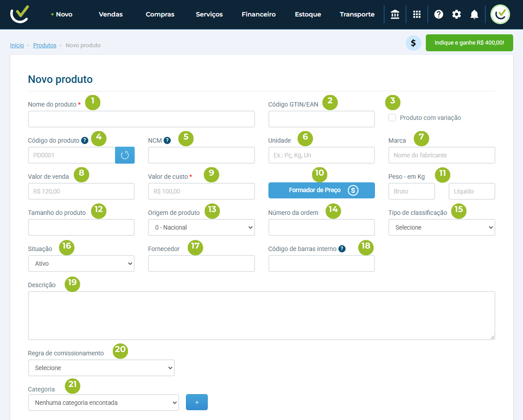The height and width of the screenshot is (420, 523).
Task: Click the Formador de Preço button
Action: (x=321, y=190)
